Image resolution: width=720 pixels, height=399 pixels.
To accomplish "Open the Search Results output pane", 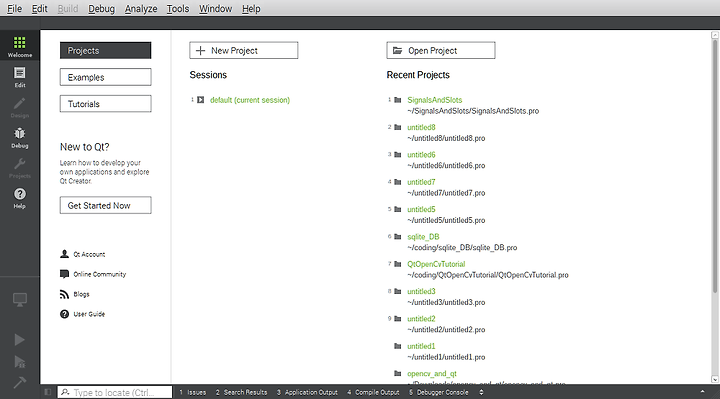I will point(242,392).
